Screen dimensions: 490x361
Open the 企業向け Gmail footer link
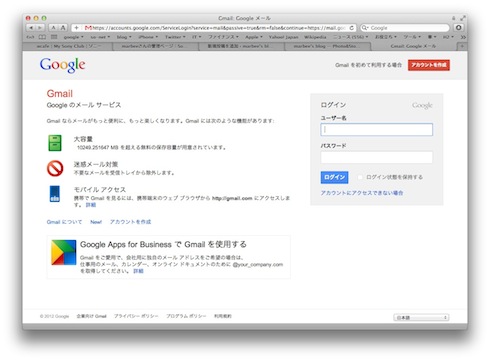pos(91,316)
